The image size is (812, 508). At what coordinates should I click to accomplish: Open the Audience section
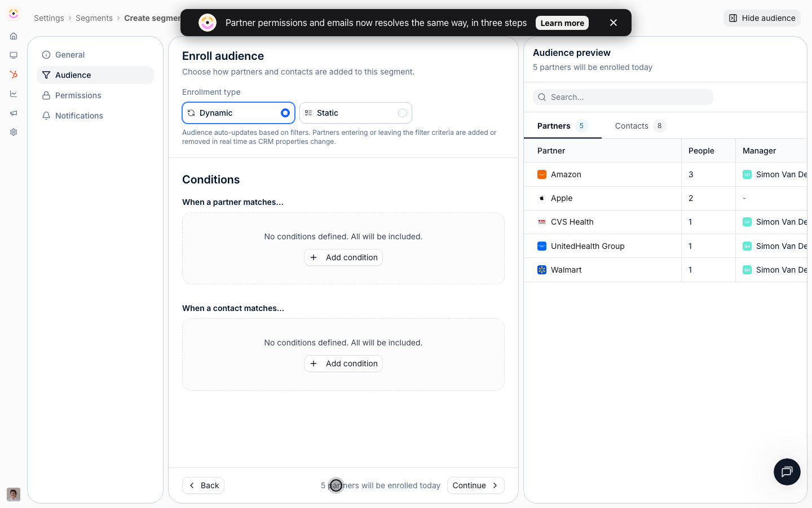pyautogui.click(x=95, y=75)
